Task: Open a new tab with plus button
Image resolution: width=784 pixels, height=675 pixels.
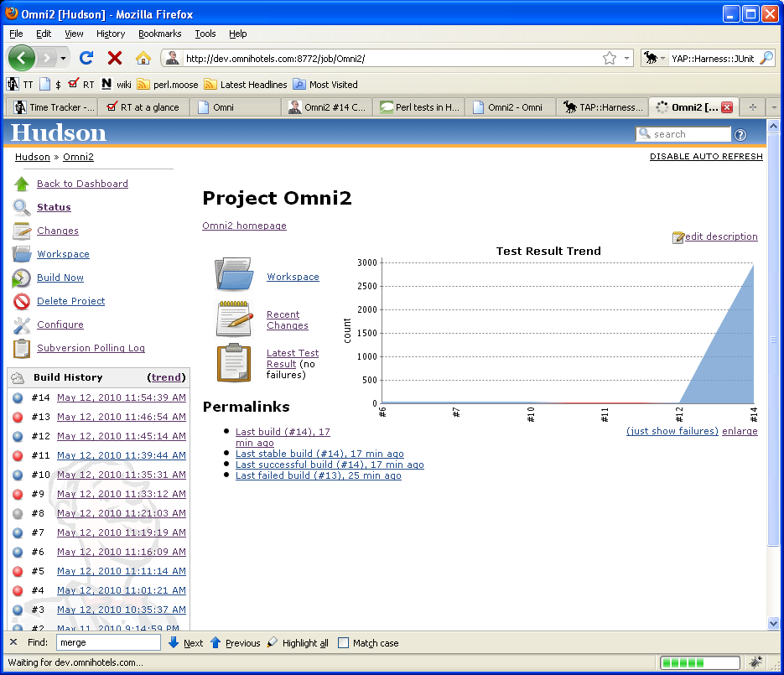Action: [753, 107]
